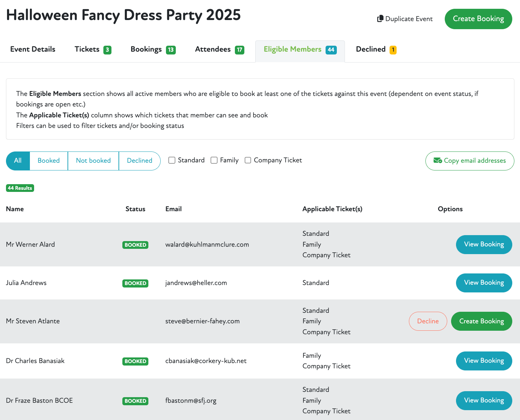View the Declined tab
Viewport: 520px width, 420px height.
[x=376, y=49]
